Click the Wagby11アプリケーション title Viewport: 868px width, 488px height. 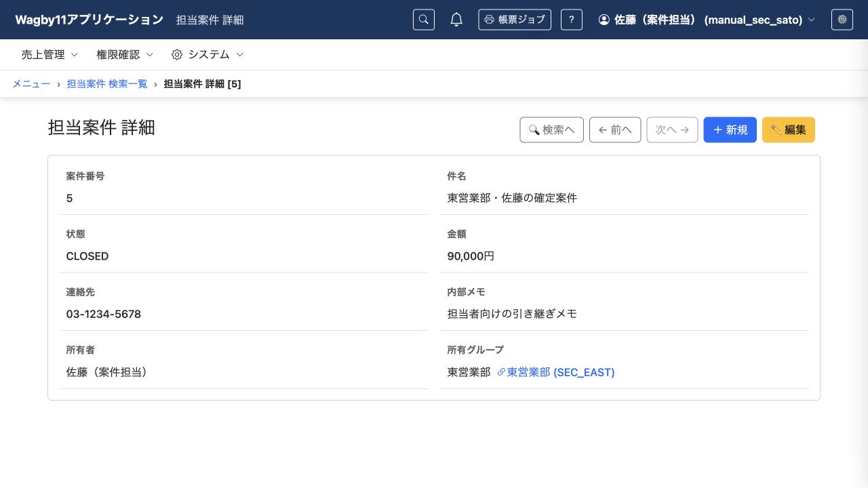tap(90, 20)
